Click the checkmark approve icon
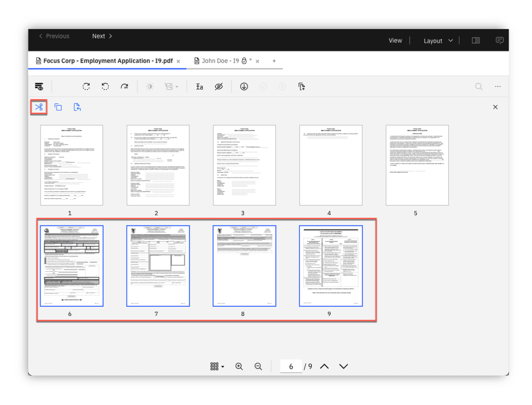Image resolution: width=532 pixels, height=405 pixels. [263, 86]
